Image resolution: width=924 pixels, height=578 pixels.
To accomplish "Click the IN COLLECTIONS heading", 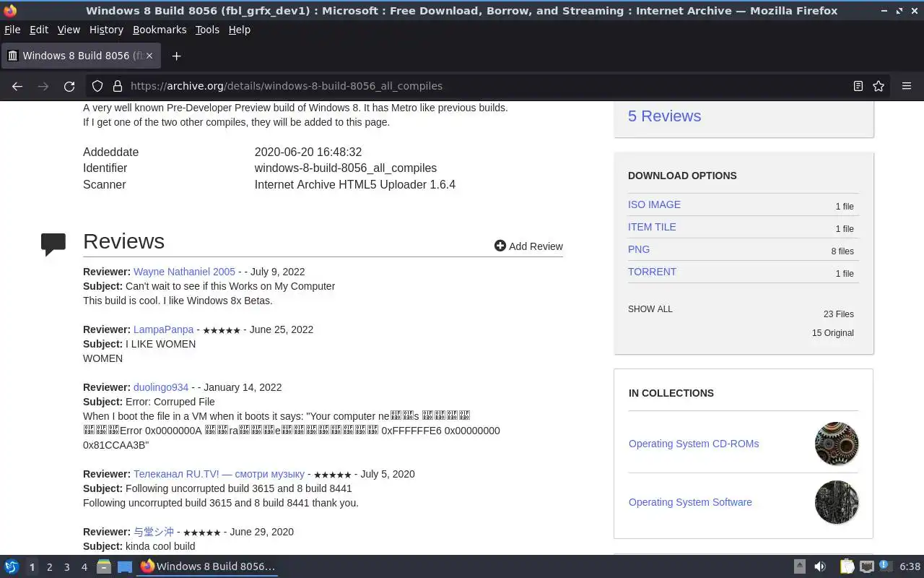I will (671, 393).
